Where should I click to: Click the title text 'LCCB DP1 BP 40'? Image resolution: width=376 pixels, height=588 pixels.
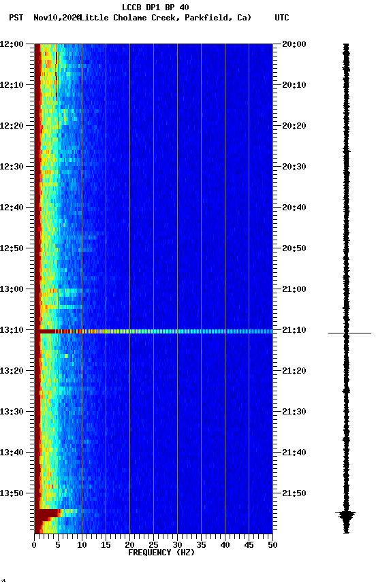tap(155, 7)
